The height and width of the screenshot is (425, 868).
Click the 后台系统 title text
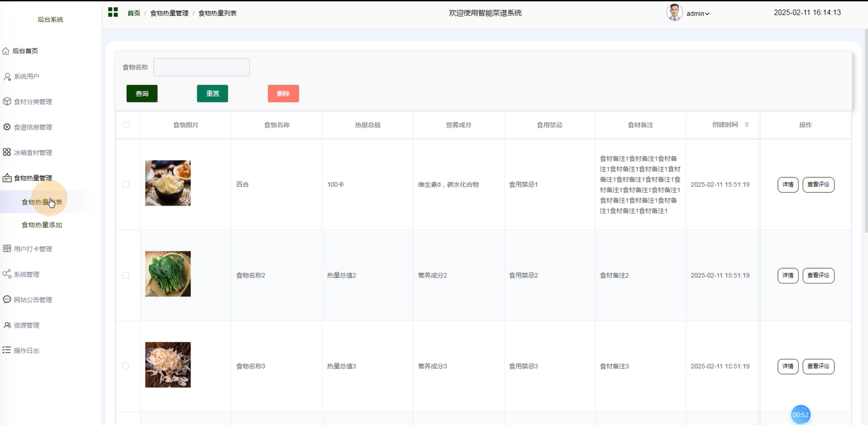(x=51, y=20)
